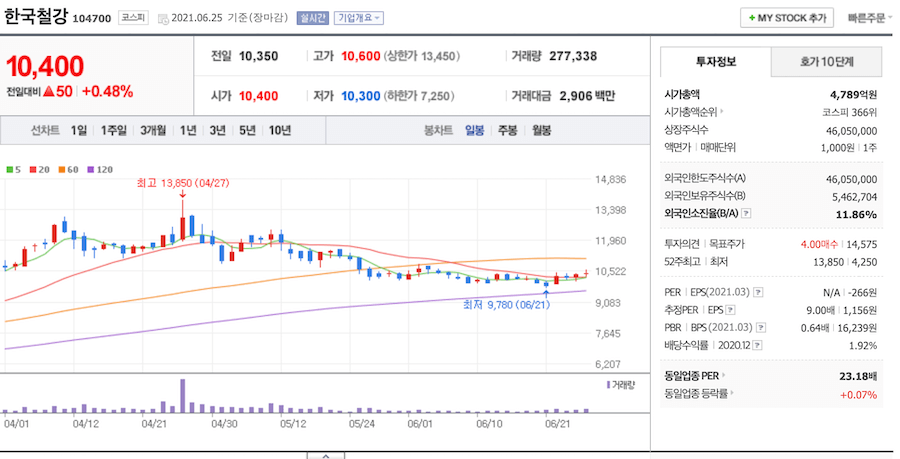This screenshot has width=900, height=459.
Task: Click the 04/21 date axis label
Action: click(154, 424)
